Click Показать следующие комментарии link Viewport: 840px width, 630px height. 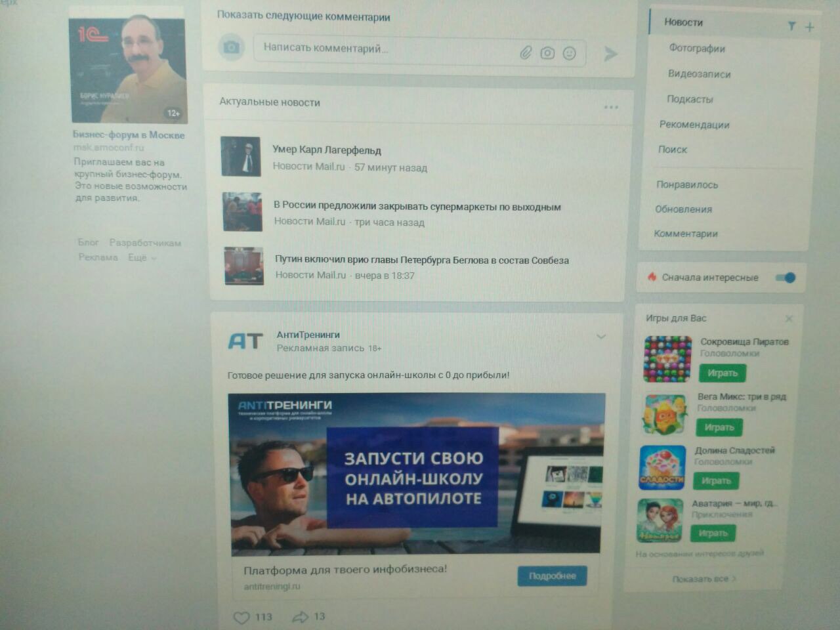(303, 16)
